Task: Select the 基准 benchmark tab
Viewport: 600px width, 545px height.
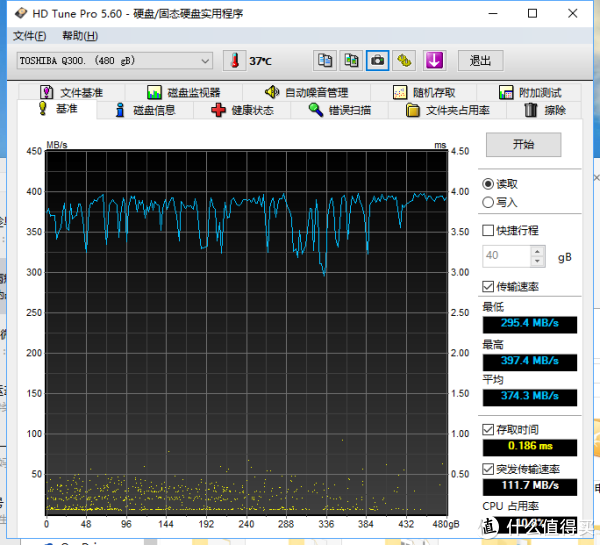Action: pyautogui.click(x=57, y=109)
